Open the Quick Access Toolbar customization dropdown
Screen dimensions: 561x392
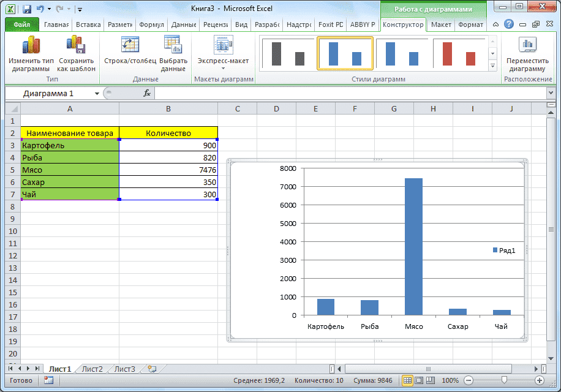80,9
